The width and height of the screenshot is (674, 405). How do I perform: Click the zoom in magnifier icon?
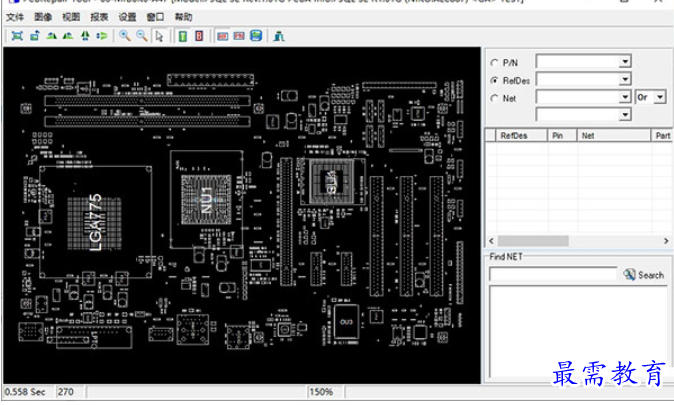click(125, 36)
